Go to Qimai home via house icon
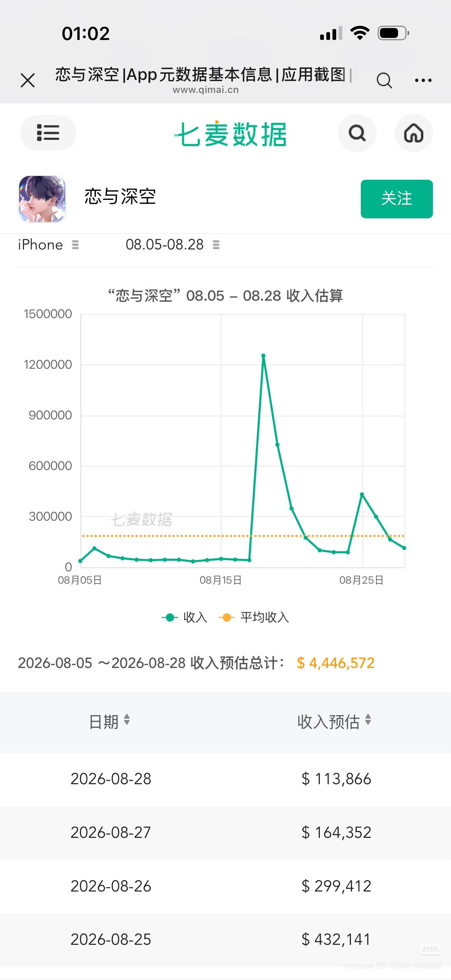Image resolution: width=451 pixels, height=980 pixels. click(x=414, y=133)
